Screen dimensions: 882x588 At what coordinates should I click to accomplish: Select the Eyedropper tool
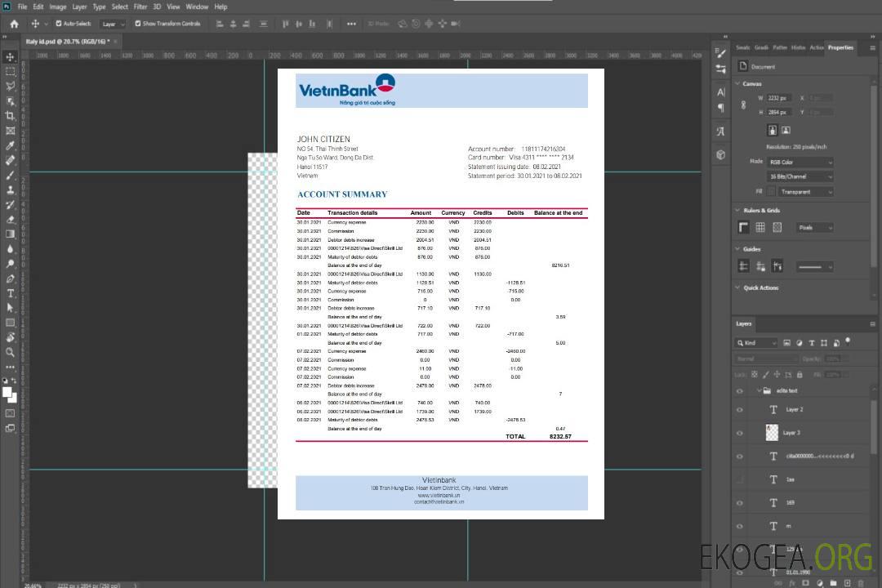point(10,145)
